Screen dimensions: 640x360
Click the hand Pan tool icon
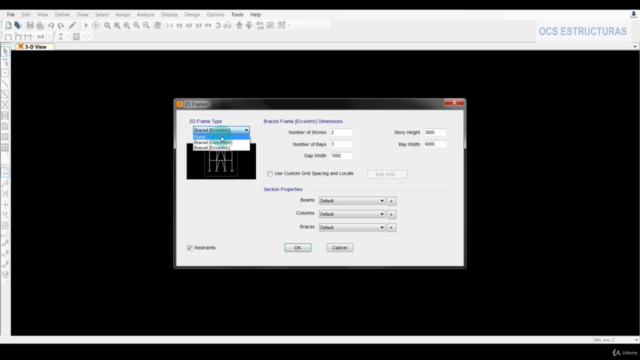[157, 25]
